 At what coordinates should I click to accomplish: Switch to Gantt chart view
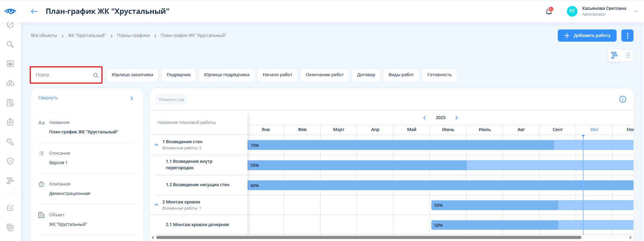[614, 56]
